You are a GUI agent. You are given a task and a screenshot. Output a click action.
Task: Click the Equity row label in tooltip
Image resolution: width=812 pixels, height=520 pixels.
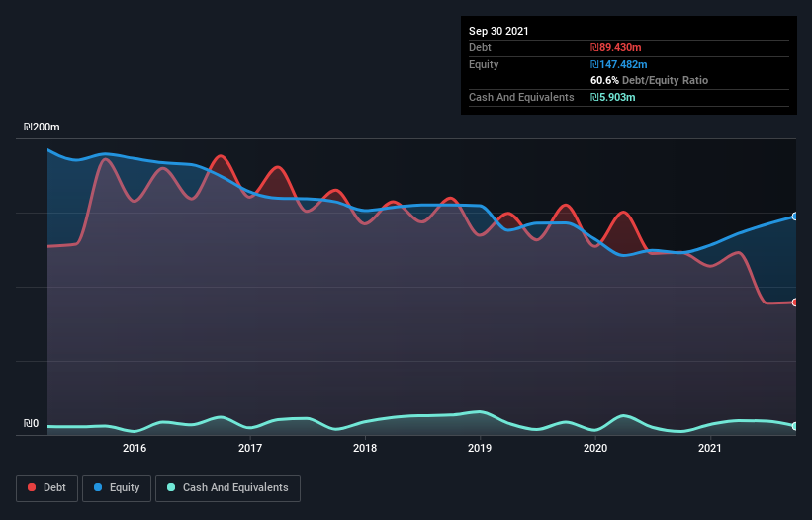[484, 64]
